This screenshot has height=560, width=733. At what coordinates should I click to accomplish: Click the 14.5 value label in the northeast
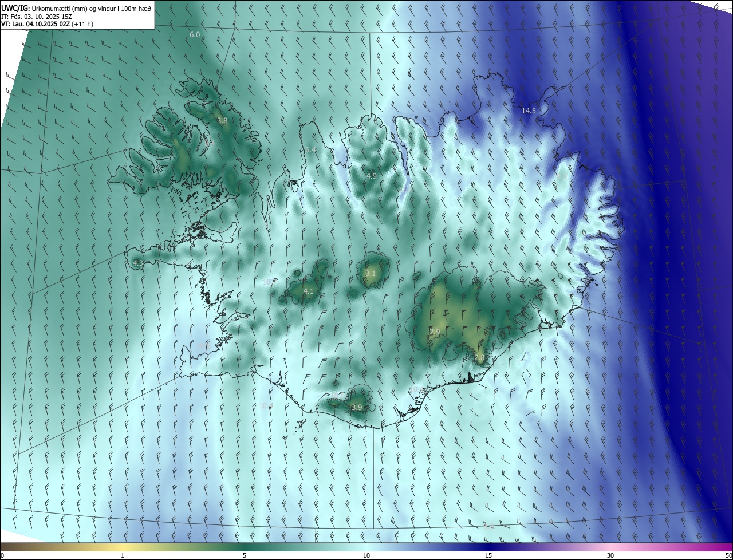(x=529, y=111)
